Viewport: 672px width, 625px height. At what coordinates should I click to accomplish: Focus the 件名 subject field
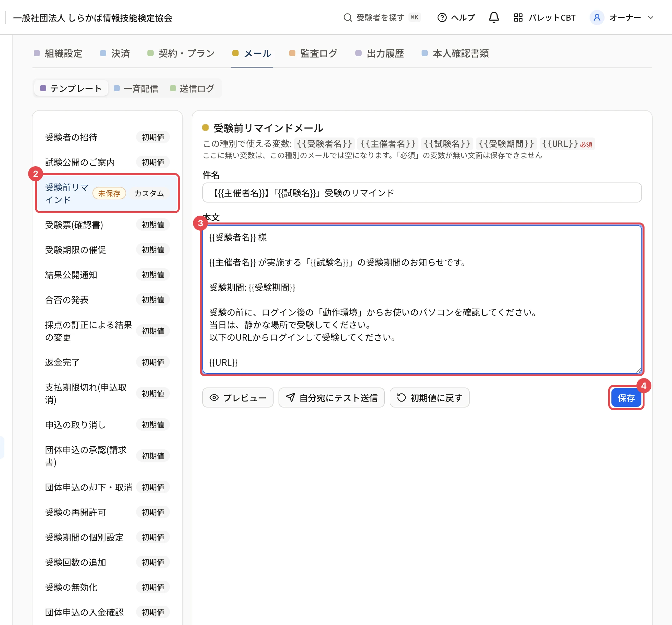pos(422,193)
